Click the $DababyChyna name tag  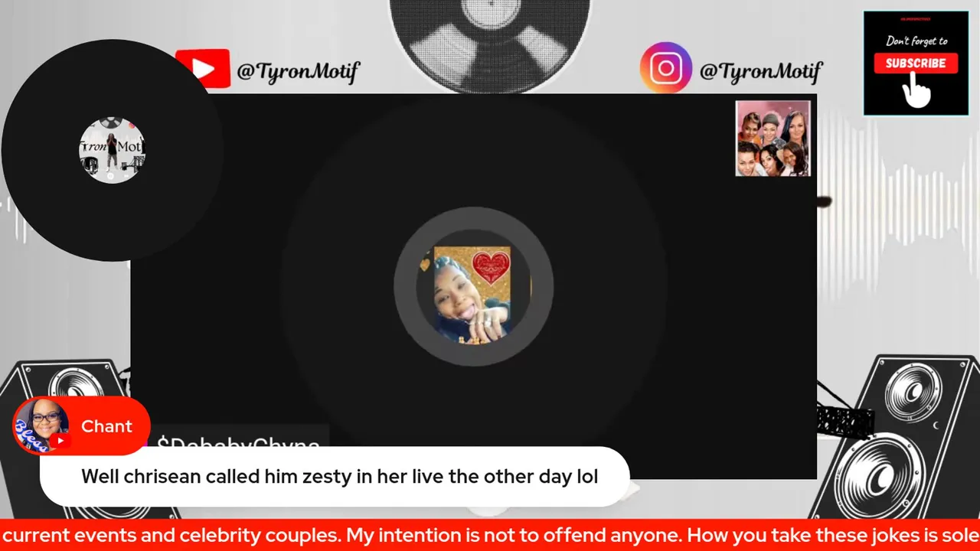pyautogui.click(x=237, y=441)
